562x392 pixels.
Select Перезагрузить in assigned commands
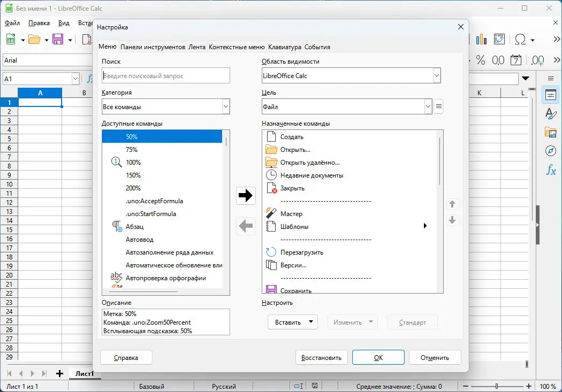click(350, 252)
